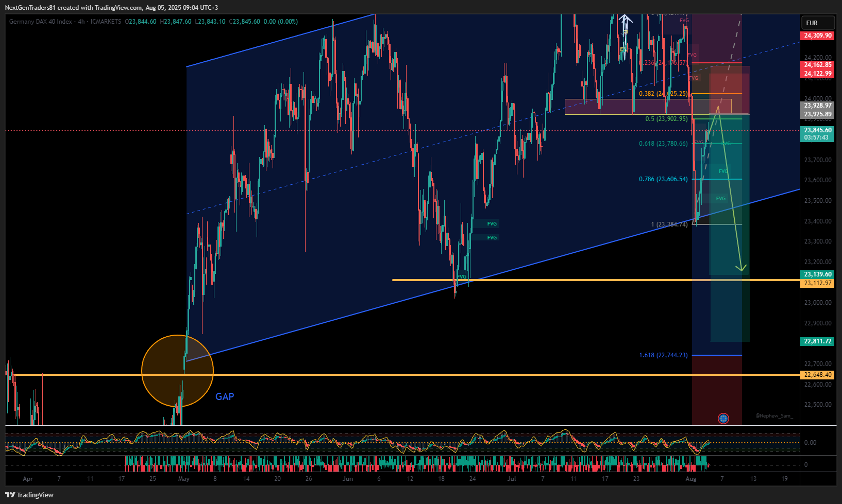Click the green 22,811.72 price label
Screen dimensions: 842x504
(x=818, y=341)
